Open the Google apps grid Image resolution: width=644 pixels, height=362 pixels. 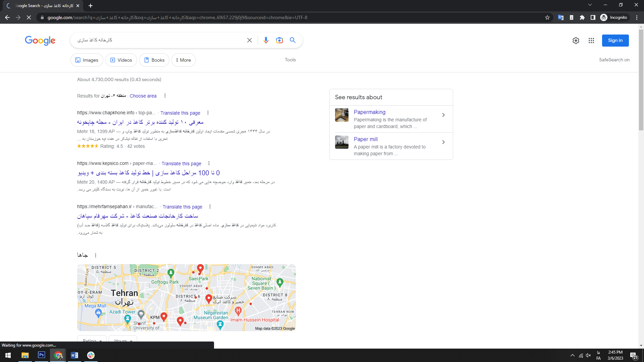pyautogui.click(x=591, y=41)
